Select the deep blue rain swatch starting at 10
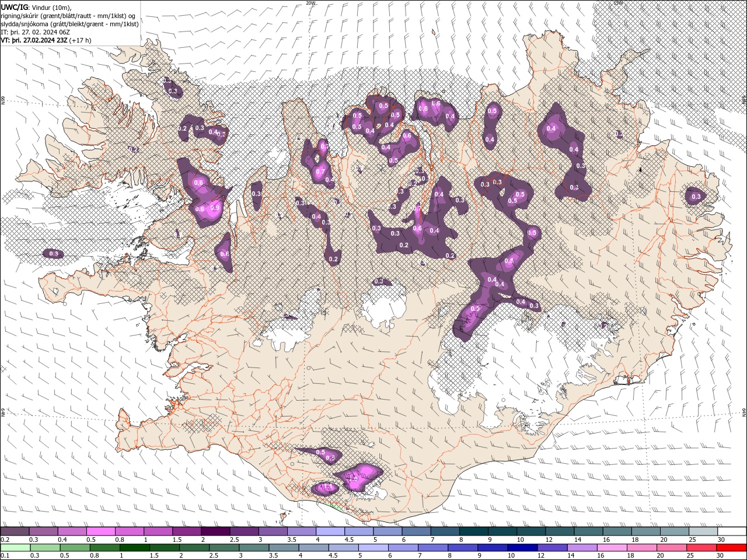Image resolution: width=747 pixels, height=560 pixels. click(x=522, y=547)
